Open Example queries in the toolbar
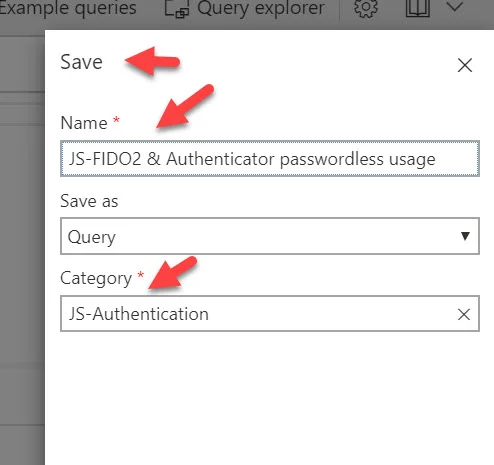This screenshot has height=465, width=494. [x=68, y=7]
